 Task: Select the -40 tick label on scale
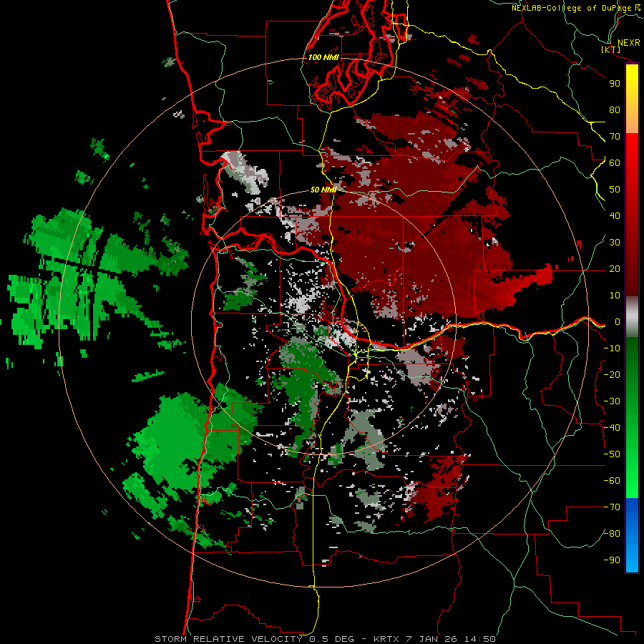click(612, 428)
